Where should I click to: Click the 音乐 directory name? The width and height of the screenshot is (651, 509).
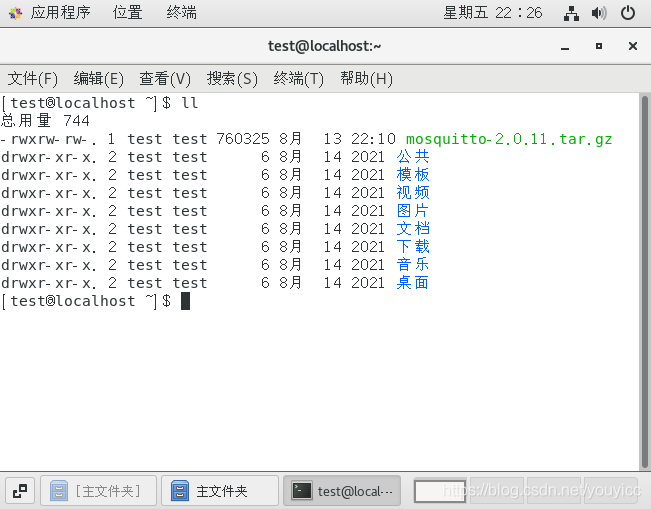point(413,265)
